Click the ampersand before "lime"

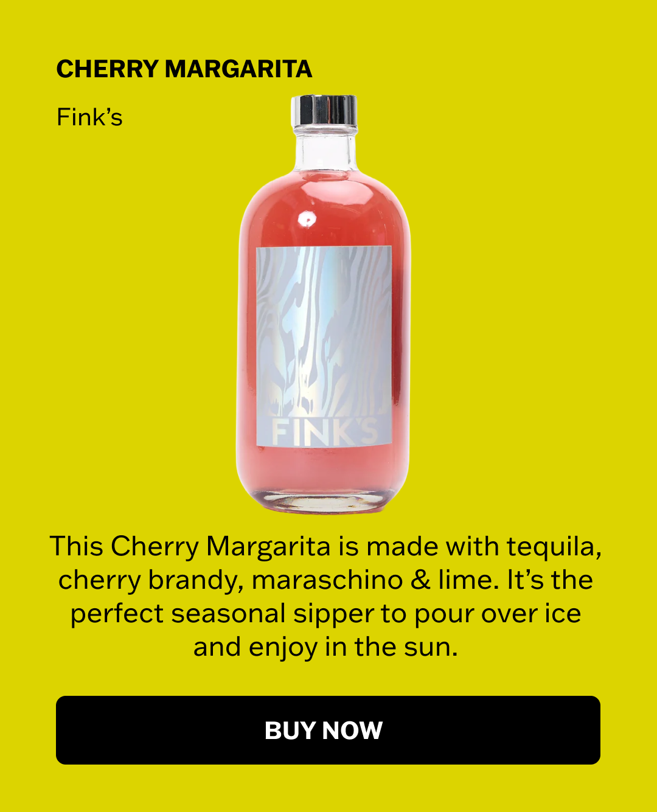(x=420, y=580)
